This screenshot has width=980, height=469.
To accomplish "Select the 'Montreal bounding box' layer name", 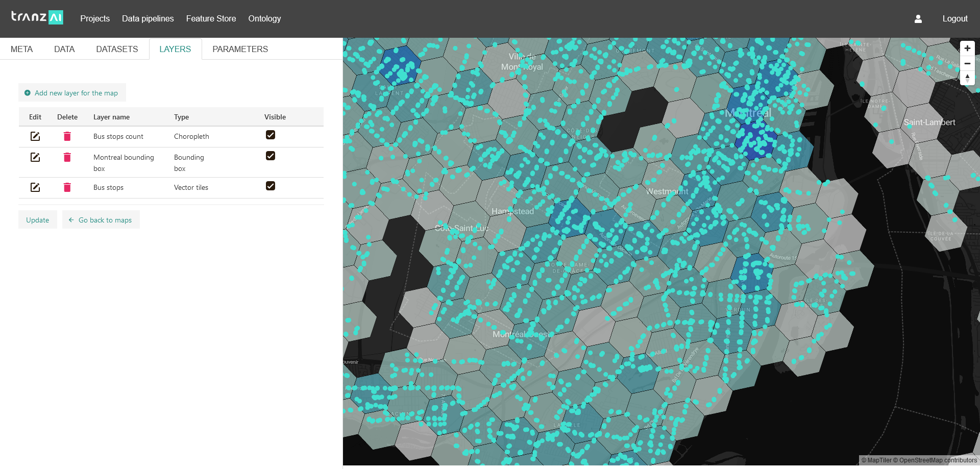I will tap(124, 163).
